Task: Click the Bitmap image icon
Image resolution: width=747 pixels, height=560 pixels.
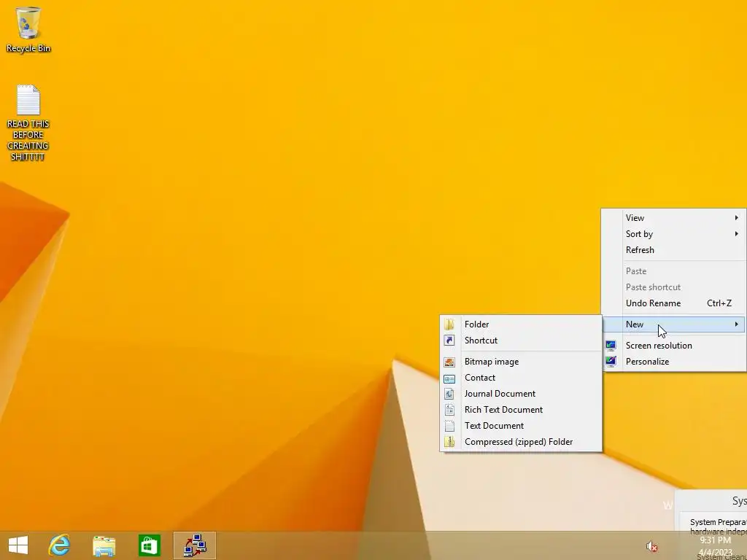Action: click(x=449, y=362)
